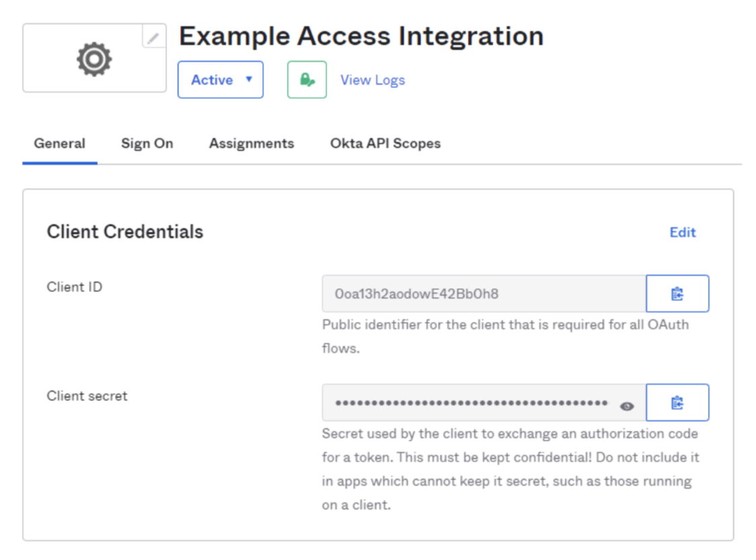Copy the Client secret to the clipboard
756x560 pixels.
point(677,403)
